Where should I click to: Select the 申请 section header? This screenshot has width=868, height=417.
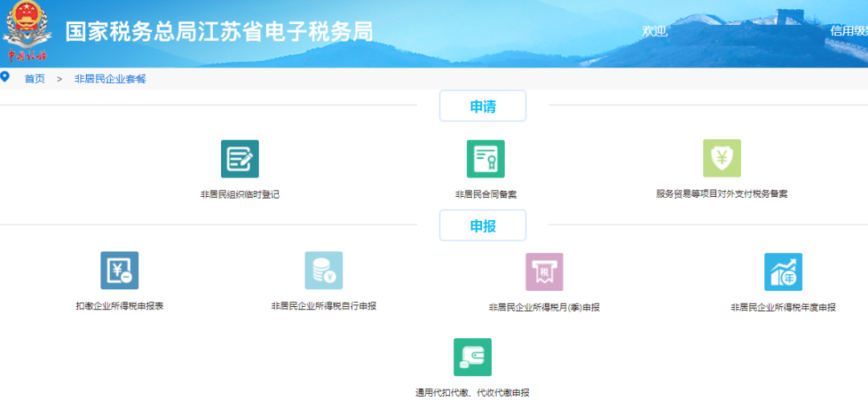tap(483, 106)
